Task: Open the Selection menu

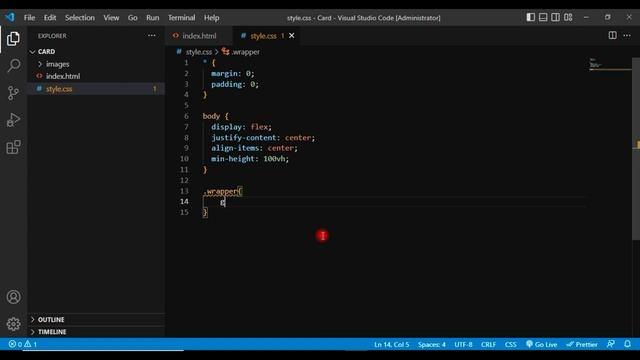Action: coord(80,18)
